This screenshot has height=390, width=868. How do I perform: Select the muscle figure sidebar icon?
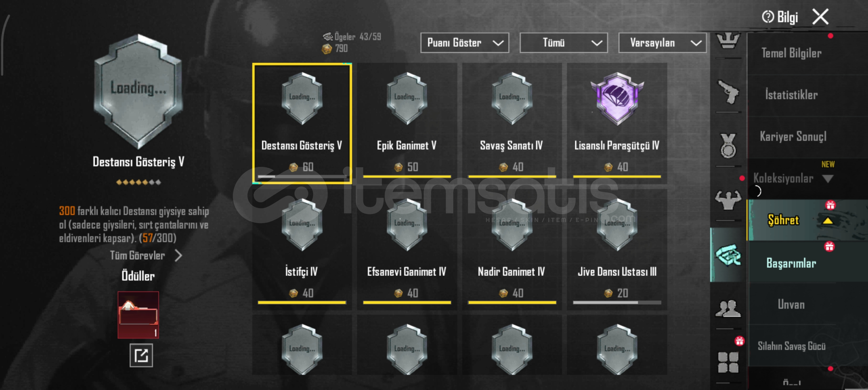728,200
